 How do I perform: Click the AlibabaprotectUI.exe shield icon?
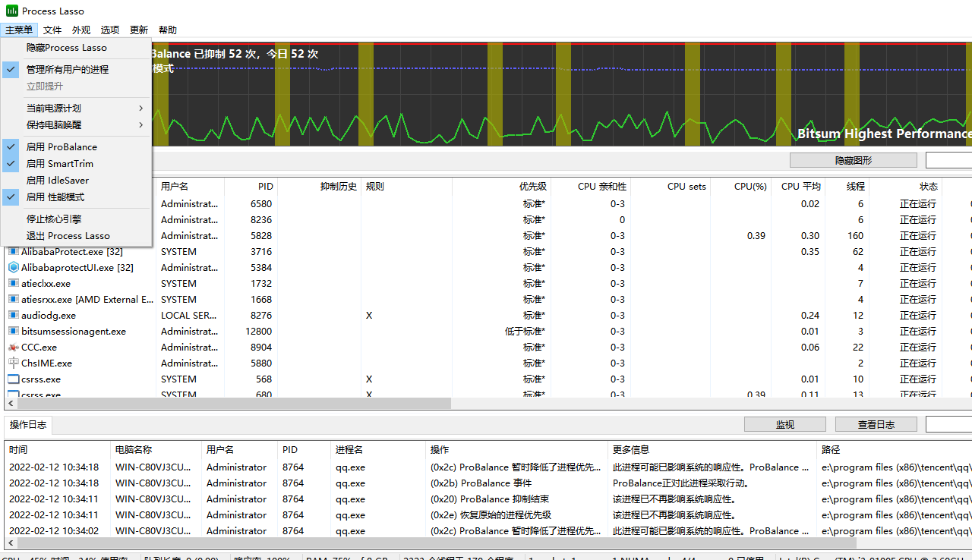point(14,267)
